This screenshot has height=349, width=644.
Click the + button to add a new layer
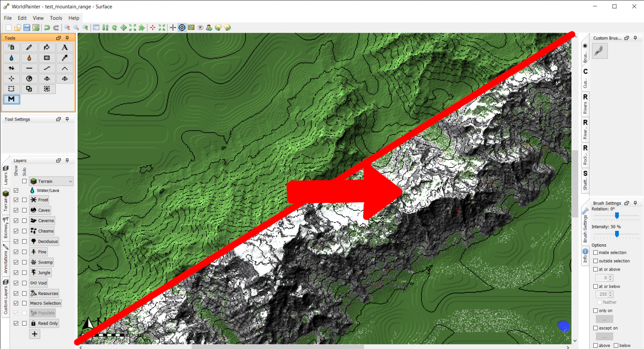point(34,334)
